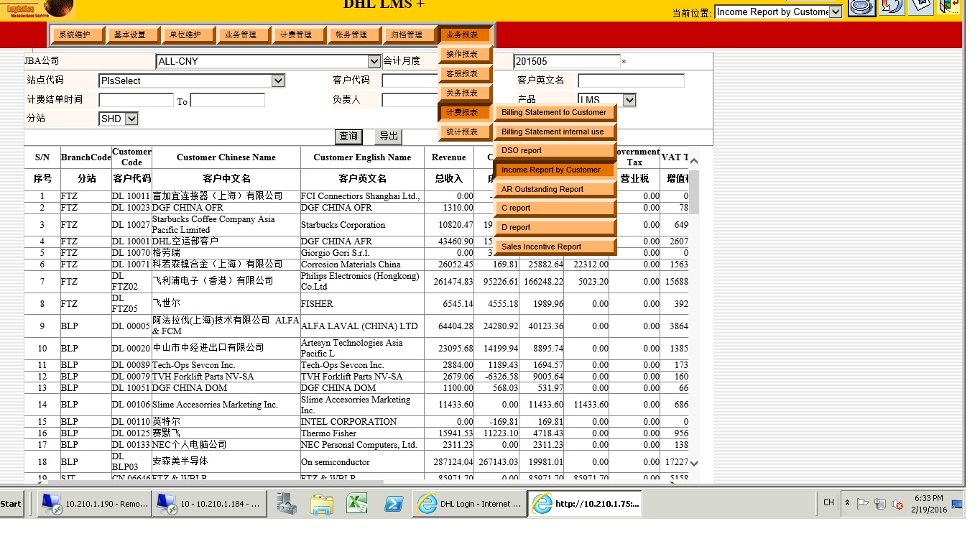Expand the 分站 SHD dropdown
The image size is (980, 552).
tap(131, 119)
